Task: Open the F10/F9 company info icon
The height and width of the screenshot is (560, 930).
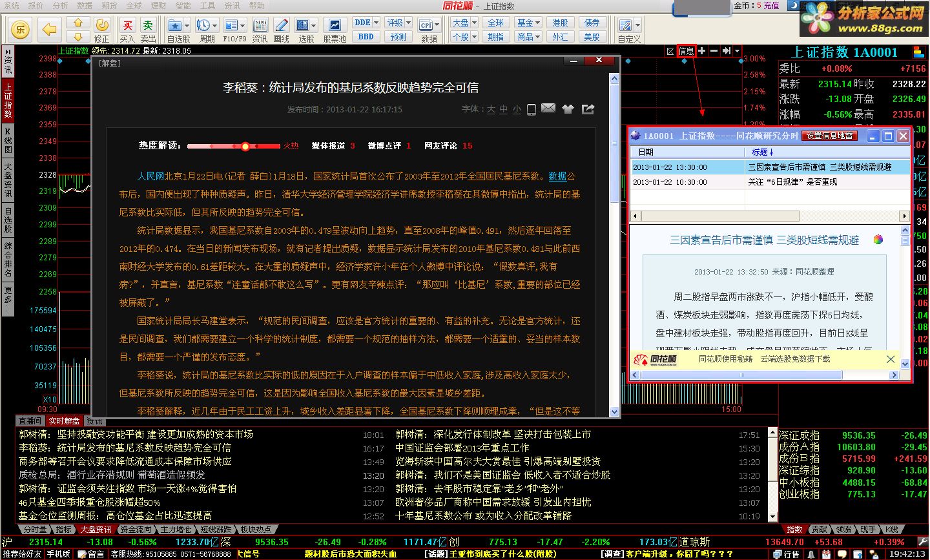Action: click(231, 25)
